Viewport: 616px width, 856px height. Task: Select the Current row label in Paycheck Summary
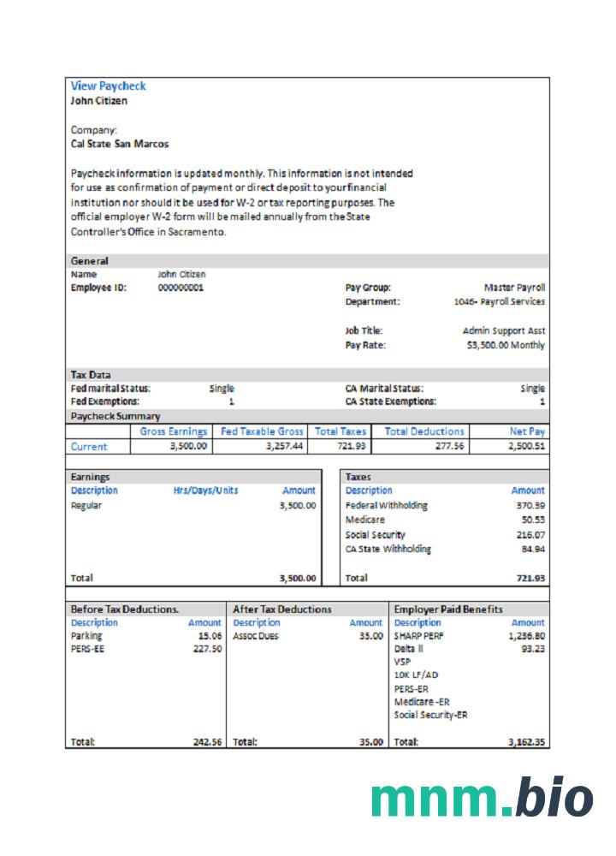tap(89, 446)
